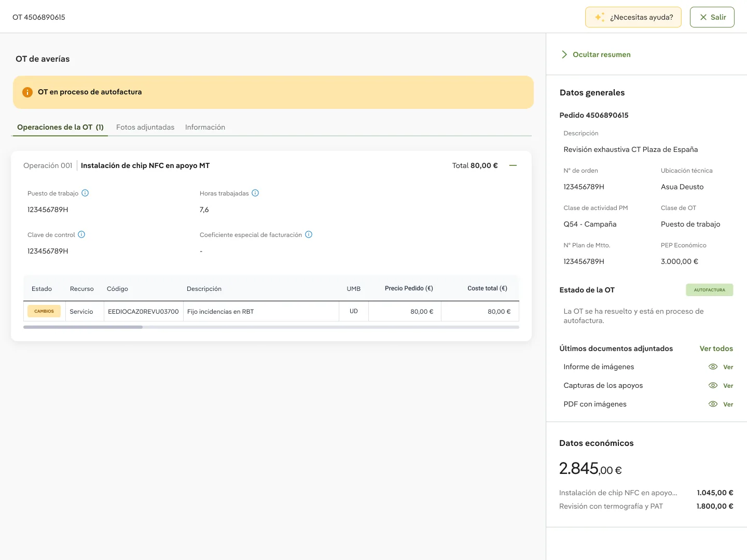Click eye icon for Informe de imágenes
Viewport: 747px width, 560px height.
[713, 367]
